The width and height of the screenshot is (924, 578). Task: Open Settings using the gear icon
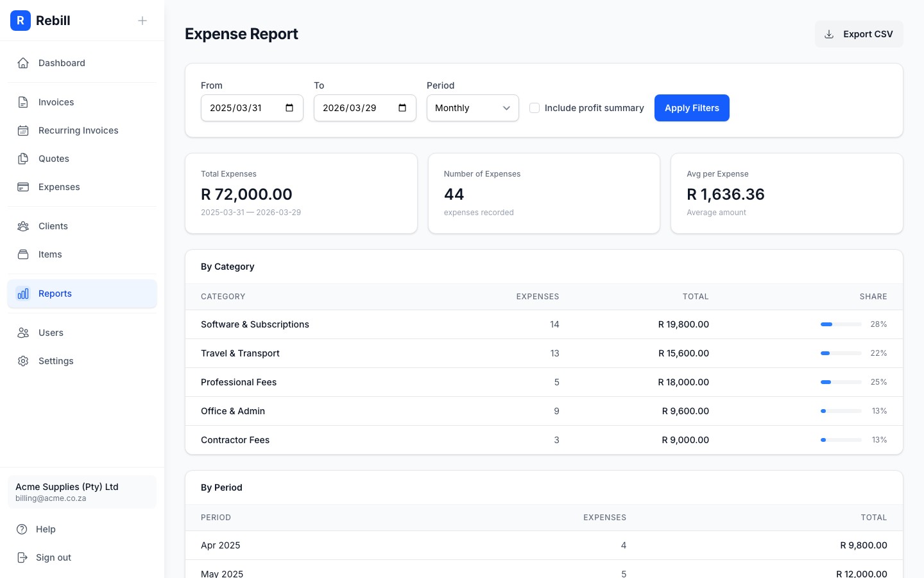tap(23, 360)
